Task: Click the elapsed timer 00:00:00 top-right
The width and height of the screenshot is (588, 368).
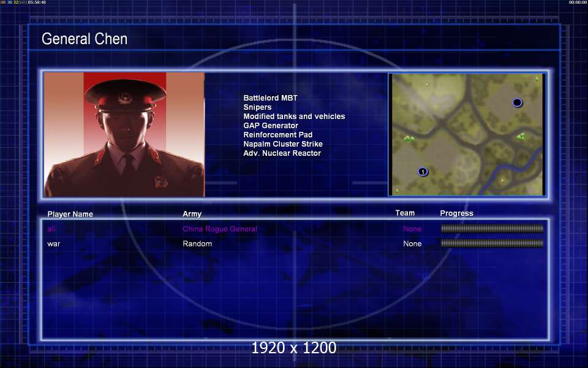Action: 578,2
